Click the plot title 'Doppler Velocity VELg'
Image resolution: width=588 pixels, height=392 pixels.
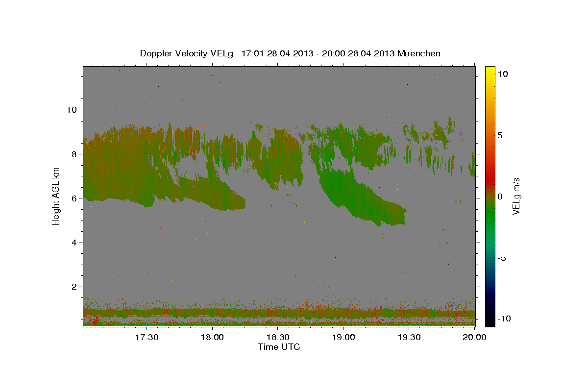[x=187, y=53]
